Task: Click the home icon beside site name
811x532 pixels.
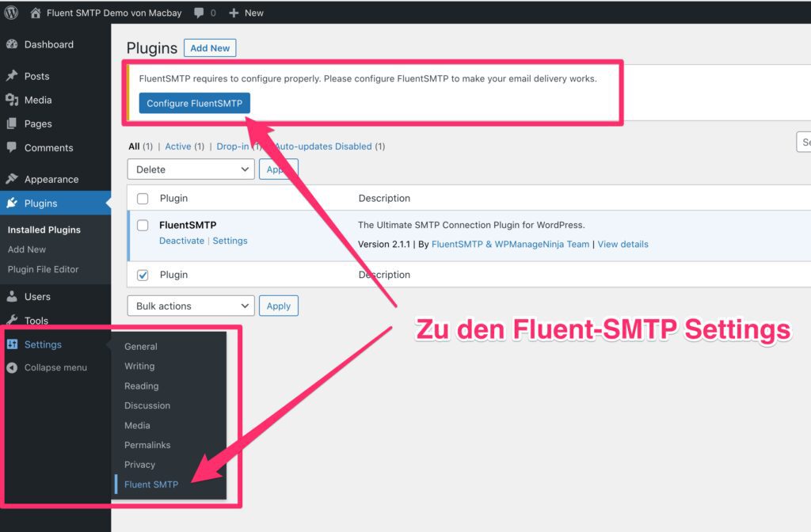Action: coord(35,13)
